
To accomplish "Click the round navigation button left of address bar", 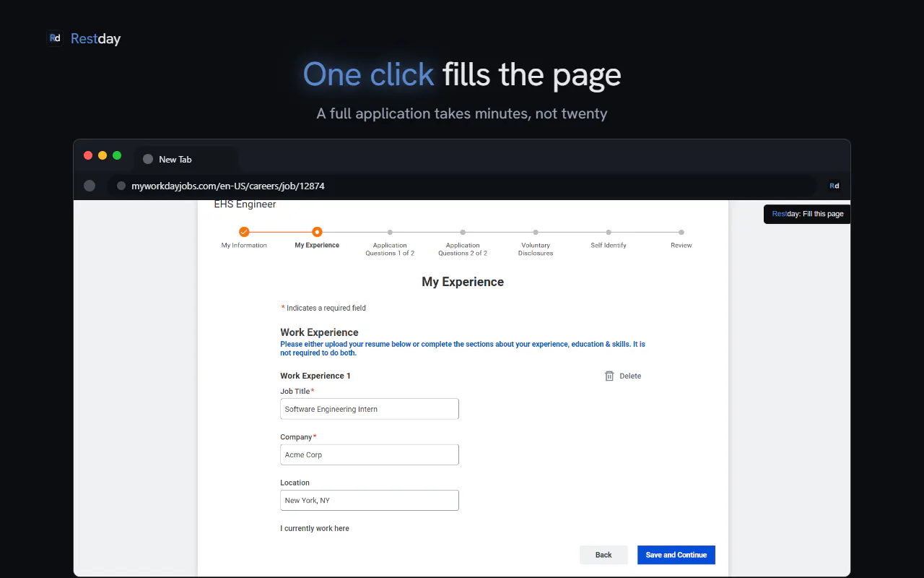I will [90, 186].
